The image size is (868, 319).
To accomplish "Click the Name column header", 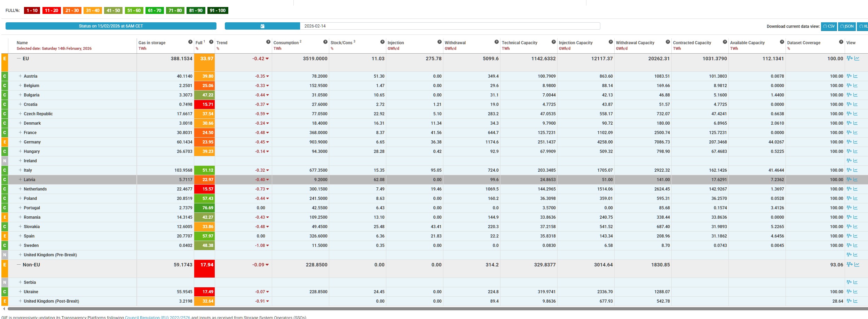I will click(x=22, y=43).
